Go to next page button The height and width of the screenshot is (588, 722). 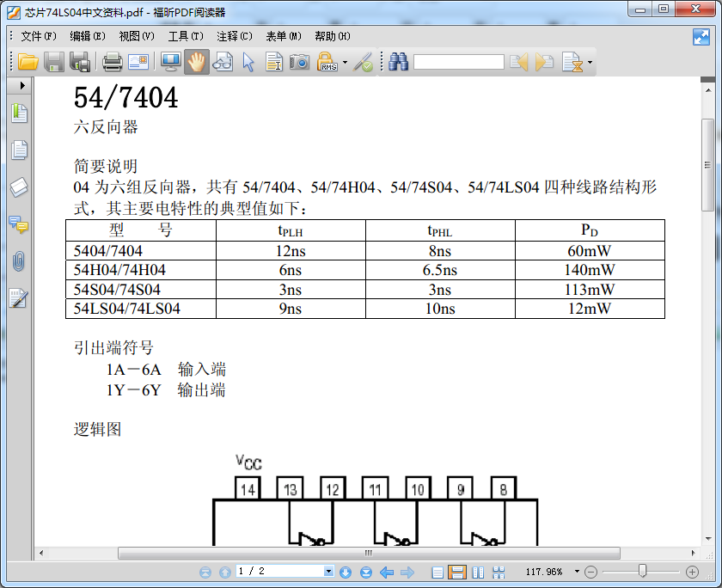[x=346, y=573]
